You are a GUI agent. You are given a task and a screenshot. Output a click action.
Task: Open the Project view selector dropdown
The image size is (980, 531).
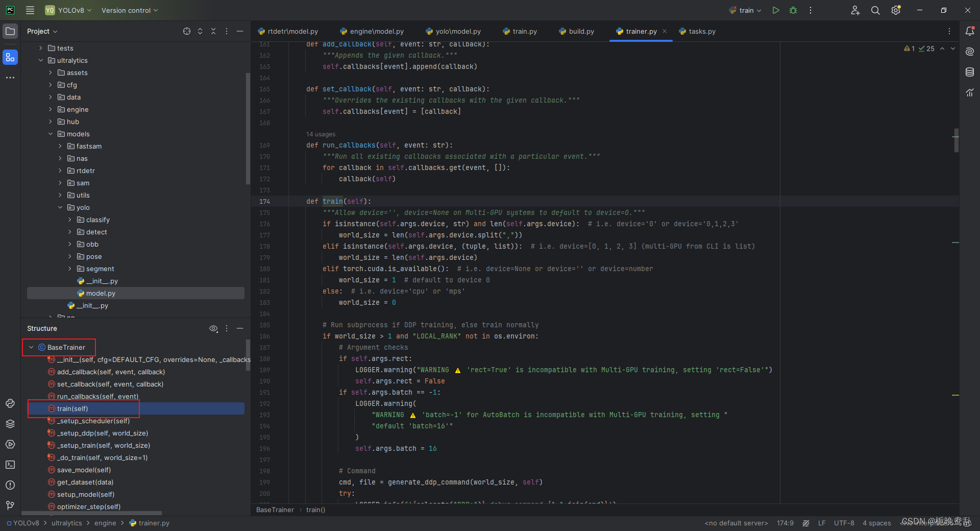point(42,31)
